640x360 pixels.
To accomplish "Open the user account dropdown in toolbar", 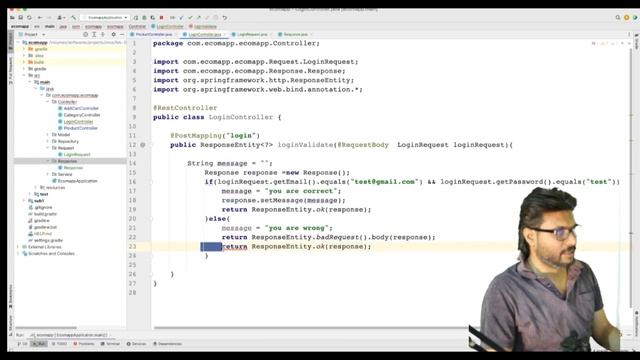I will [61, 18].
